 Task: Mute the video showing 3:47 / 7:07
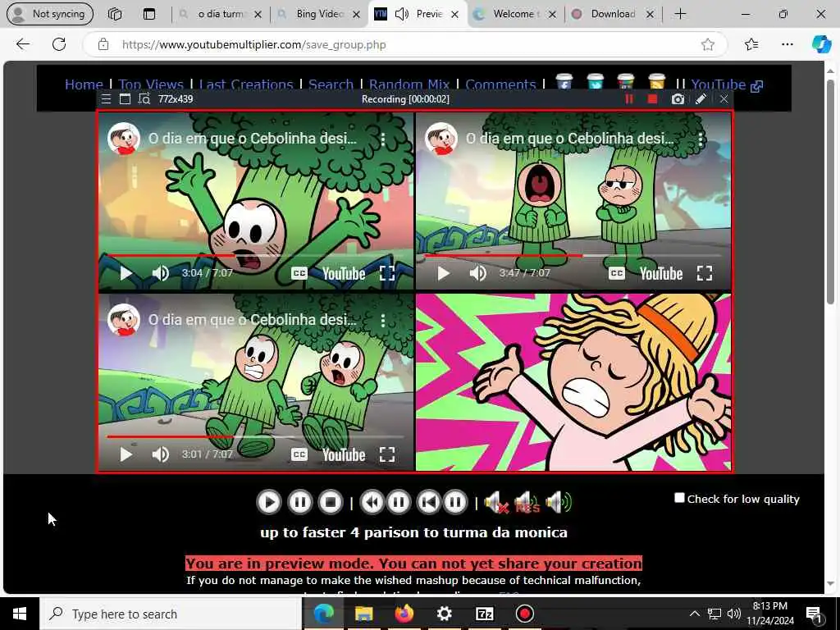coord(477,273)
